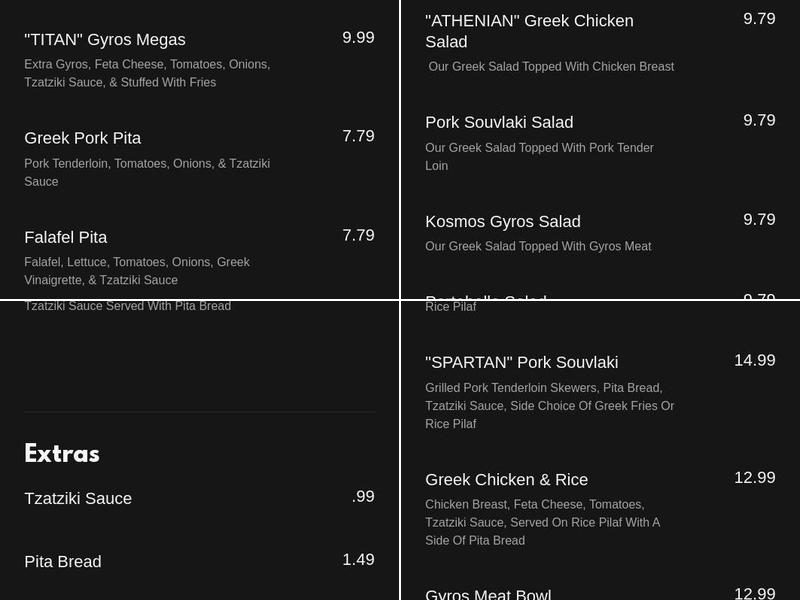The height and width of the screenshot is (600, 800).
Task: Choose the Kosmos Gyros Salad item
Action: pos(503,221)
